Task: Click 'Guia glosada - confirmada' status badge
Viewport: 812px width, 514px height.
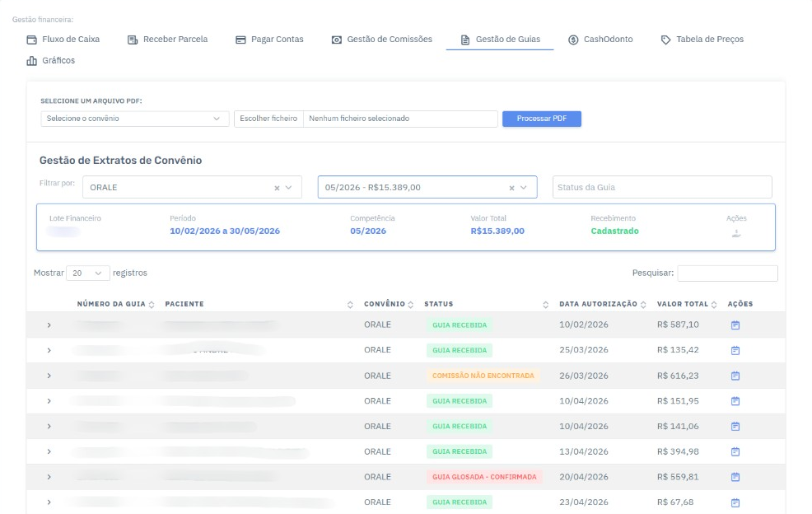Action: tap(485, 477)
